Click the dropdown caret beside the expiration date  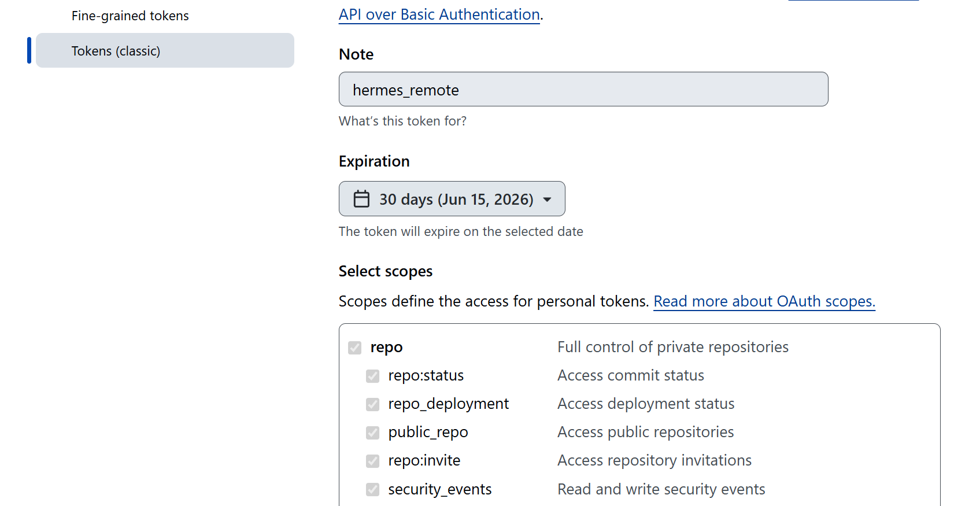point(547,200)
